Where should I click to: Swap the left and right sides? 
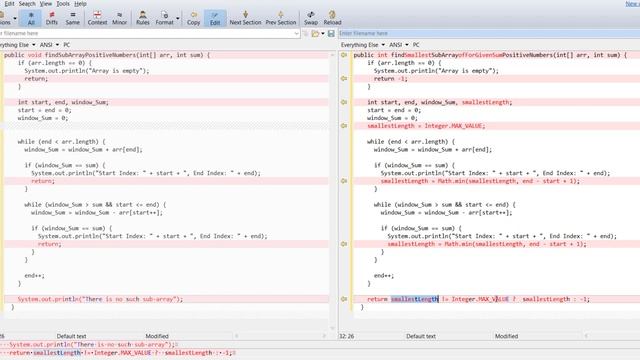click(311, 18)
